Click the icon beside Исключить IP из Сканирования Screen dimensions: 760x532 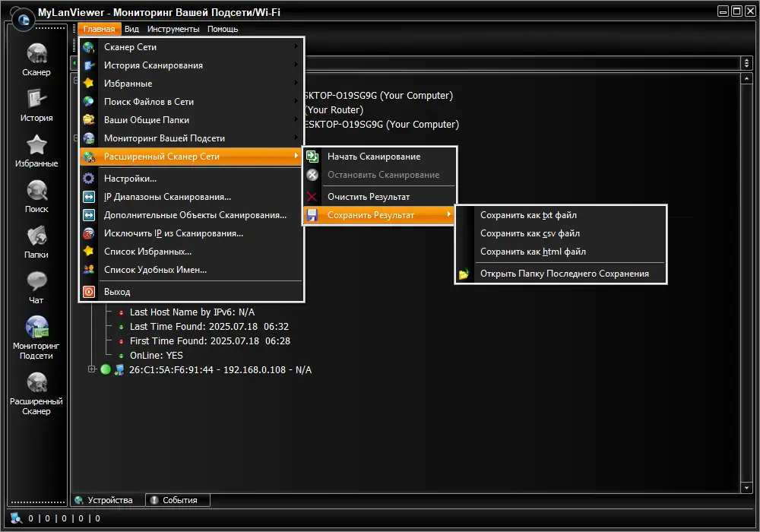tap(89, 233)
